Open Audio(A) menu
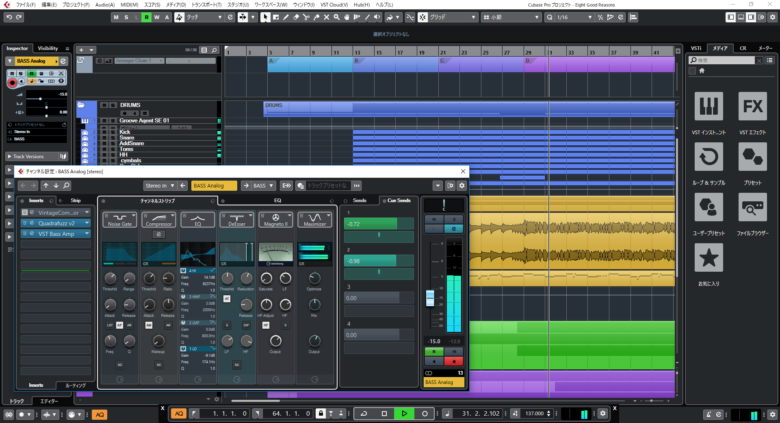This screenshot has height=423, width=780. point(104,4)
